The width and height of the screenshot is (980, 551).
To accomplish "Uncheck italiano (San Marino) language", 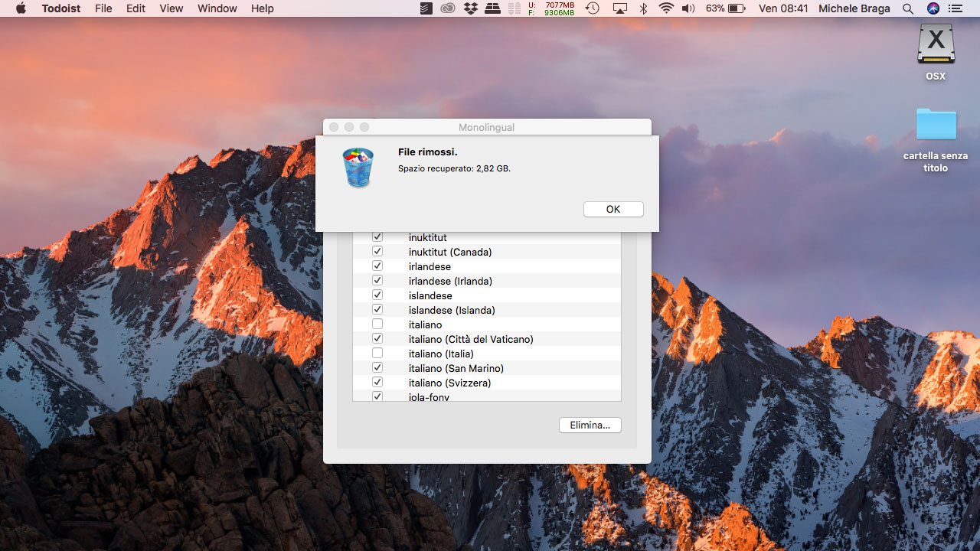I will pyautogui.click(x=377, y=368).
